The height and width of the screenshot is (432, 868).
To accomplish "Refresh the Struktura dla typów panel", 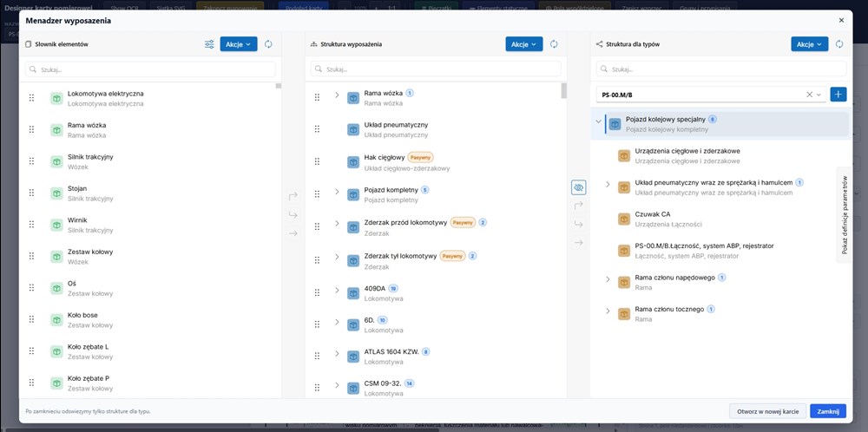I will [x=839, y=44].
